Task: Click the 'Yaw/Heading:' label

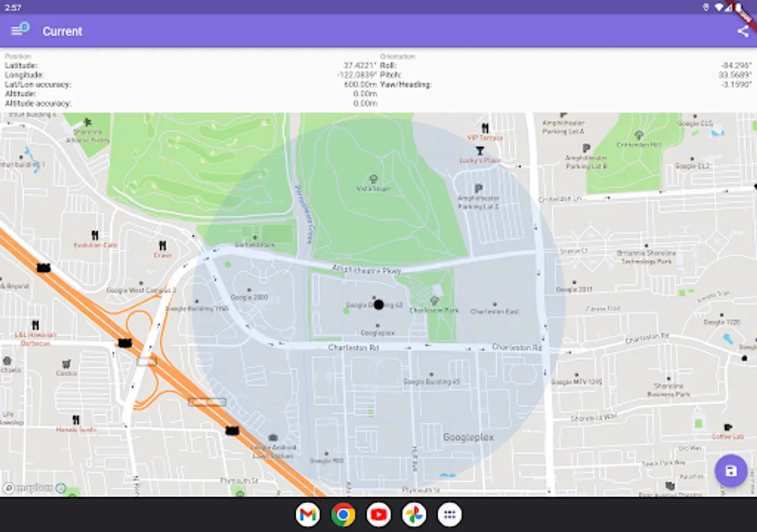Action: coord(406,85)
